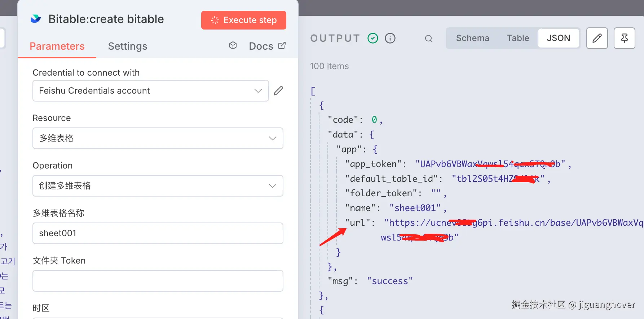Click the "msg" key in JSON output
This screenshot has width=644, height=319.
340,281
